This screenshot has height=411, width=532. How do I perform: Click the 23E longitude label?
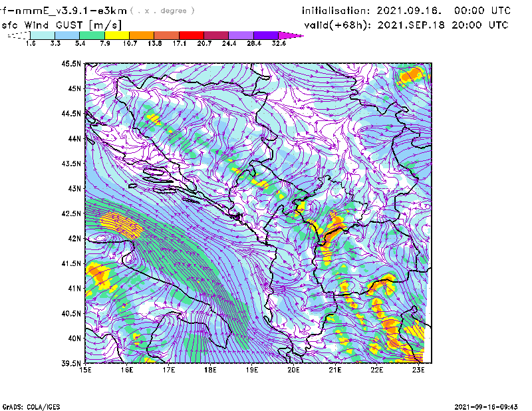(418, 370)
